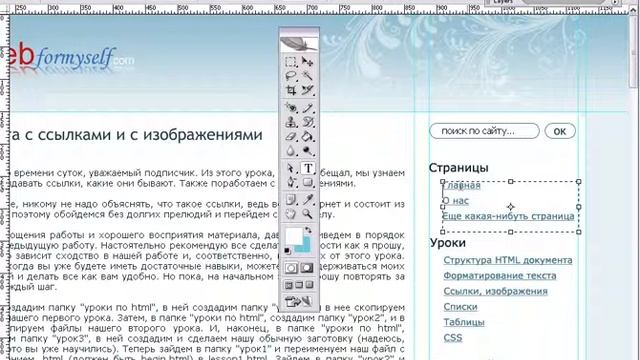Select the Hand tool
The width and height of the screenshot is (640, 360).
(291, 214)
